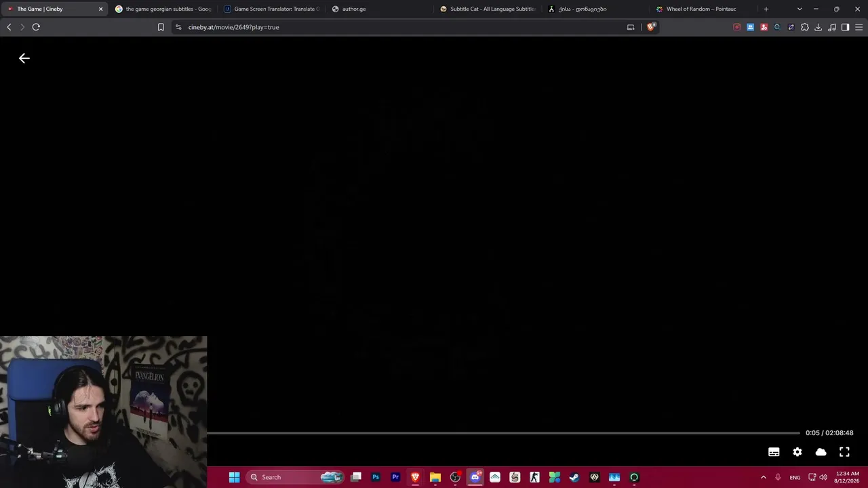
Task: Open Discord from the taskbar
Action: [x=475, y=477]
